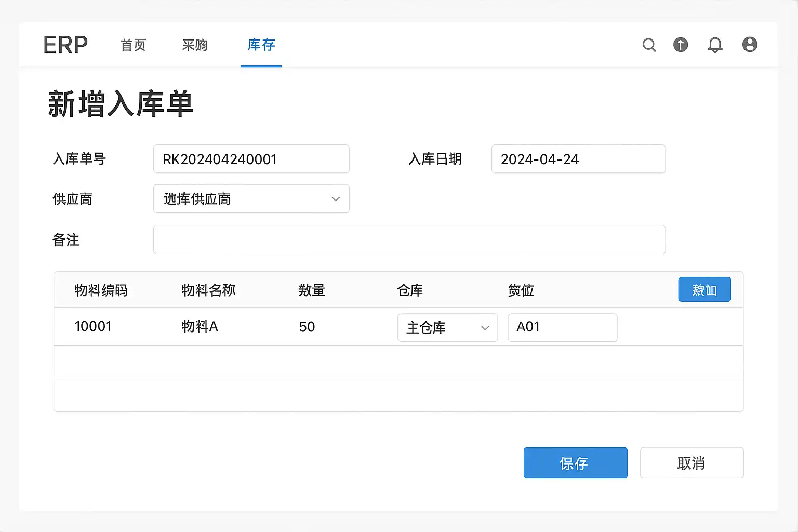Click the A01 location input

562,328
